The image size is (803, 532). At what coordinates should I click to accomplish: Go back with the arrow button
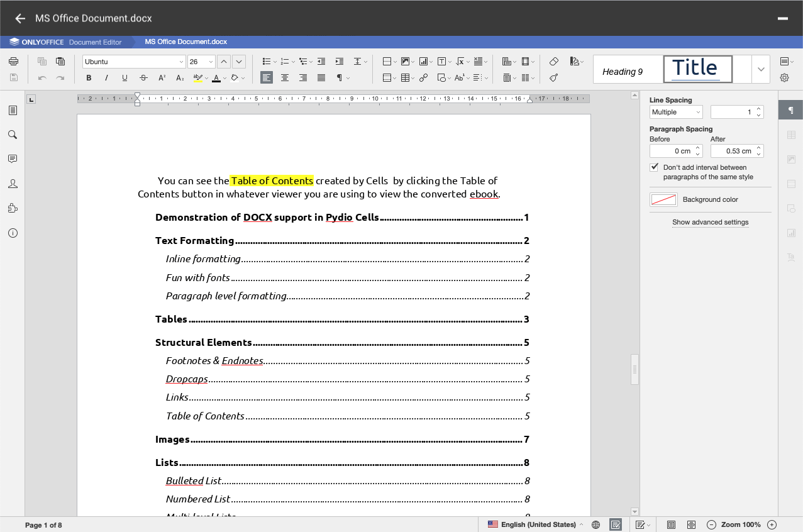[20, 18]
